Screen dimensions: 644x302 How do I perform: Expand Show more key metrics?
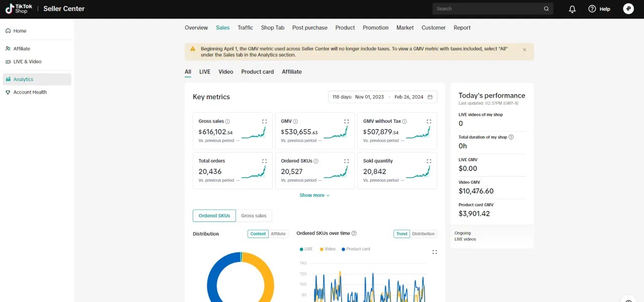pos(314,195)
